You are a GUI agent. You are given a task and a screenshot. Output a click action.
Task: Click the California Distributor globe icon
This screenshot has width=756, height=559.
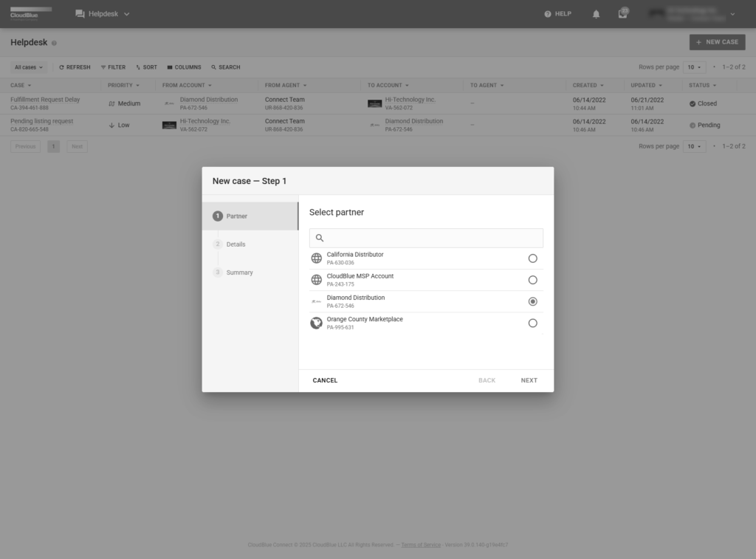tap(316, 258)
